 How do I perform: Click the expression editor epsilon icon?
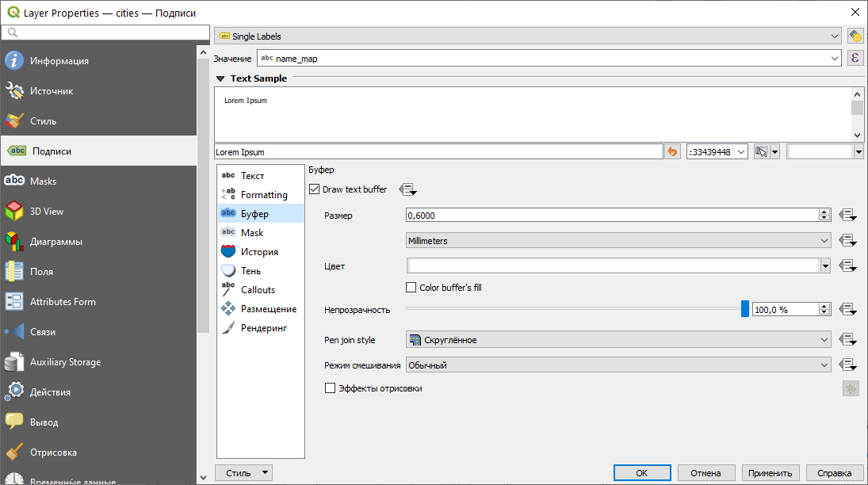[x=855, y=58]
